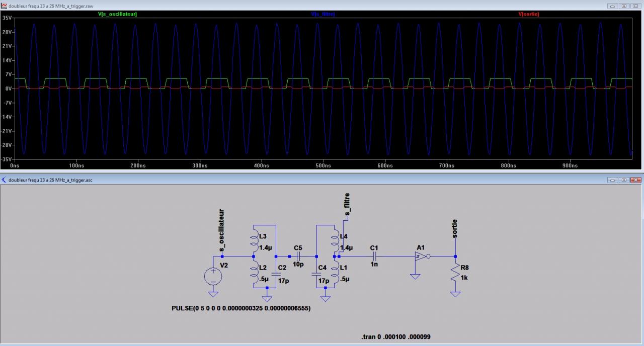The width and height of the screenshot is (644, 346).
Task: Restore the .asc schematic window size
Action: tap(624, 180)
